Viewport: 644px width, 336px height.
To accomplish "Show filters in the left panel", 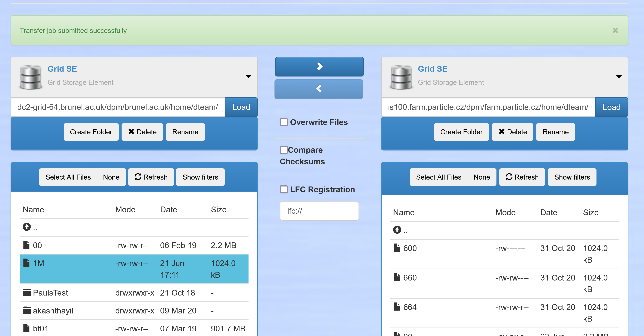I will (200, 177).
